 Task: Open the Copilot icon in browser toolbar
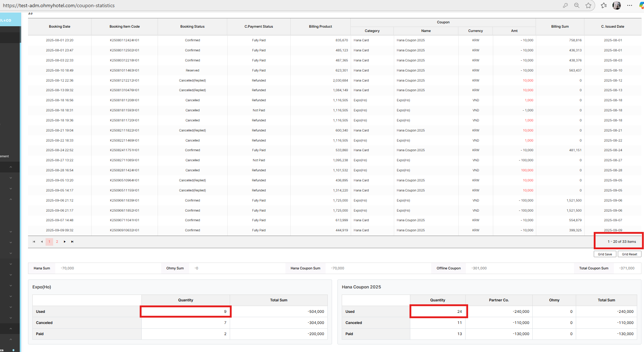click(x=641, y=5)
